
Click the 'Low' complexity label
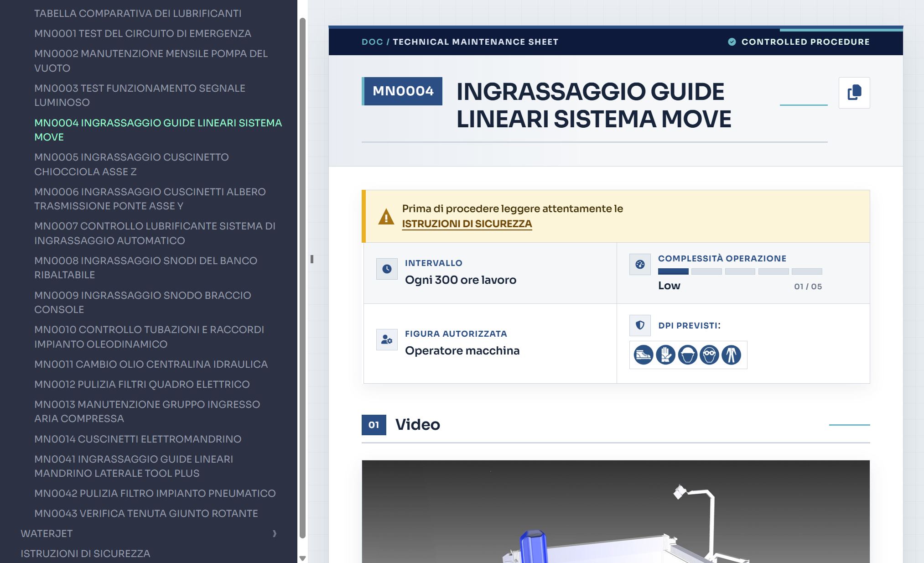click(669, 286)
